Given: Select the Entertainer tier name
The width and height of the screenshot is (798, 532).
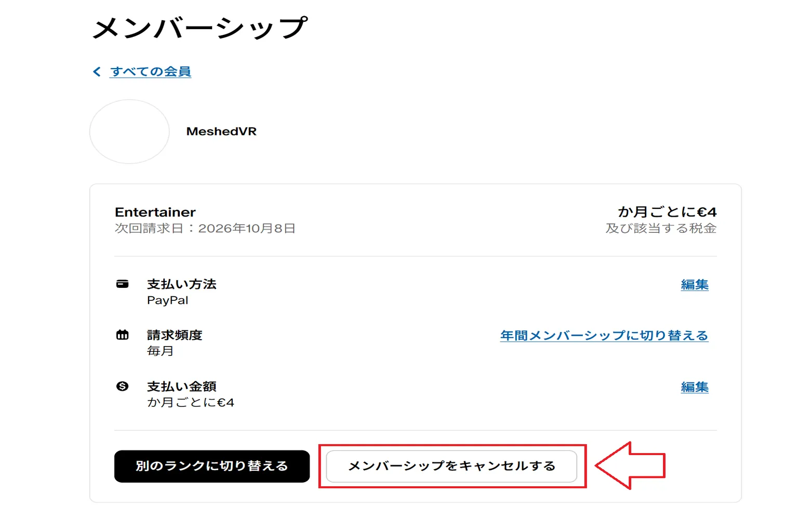Looking at the screenshot, I should point(155,212).
